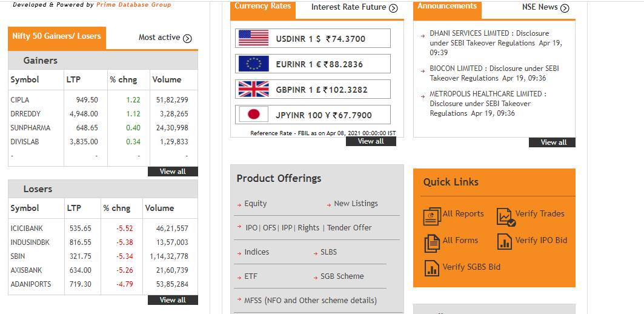Click the ADANIPORTS symbol in Losers
This screenshot has height=314, width=644.
point(31,284)
